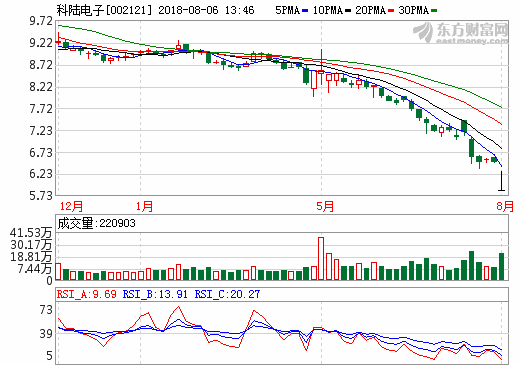This screenshot has width=520, height=365.
Task: Click the red 20PMA legend color marker
Action: (x=391, y=11)
